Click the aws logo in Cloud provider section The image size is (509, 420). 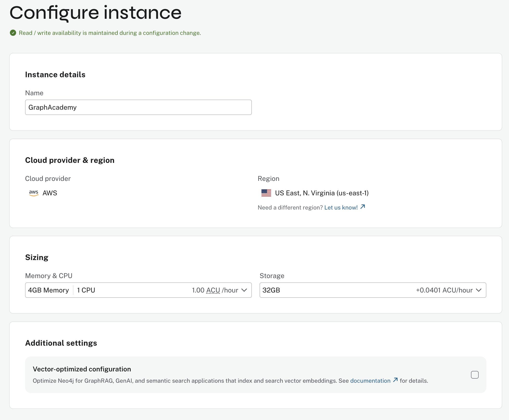34,193
